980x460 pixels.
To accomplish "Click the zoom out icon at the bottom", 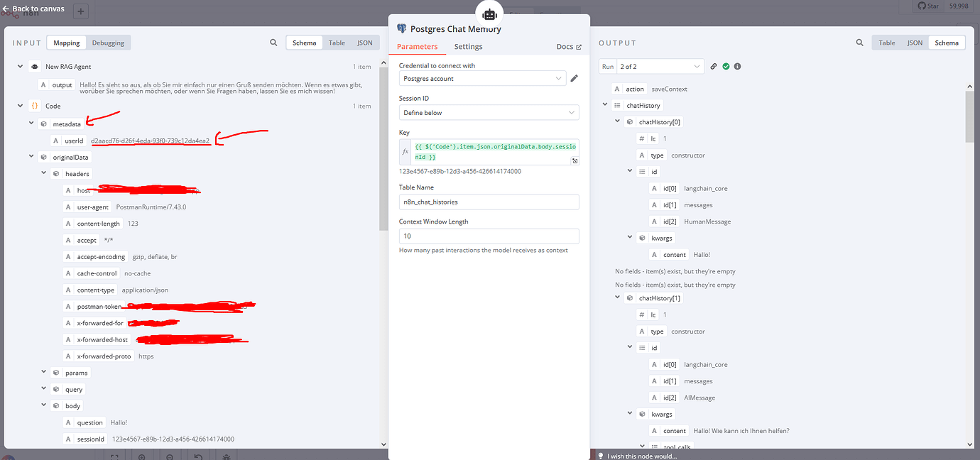I will 170,456.
